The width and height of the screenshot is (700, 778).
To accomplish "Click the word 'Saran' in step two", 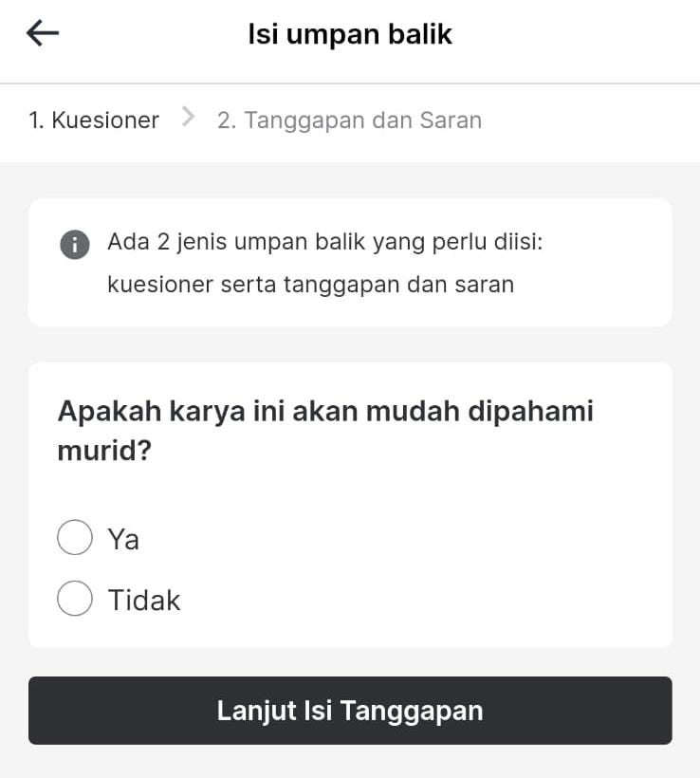I will [x=451, y=120].
